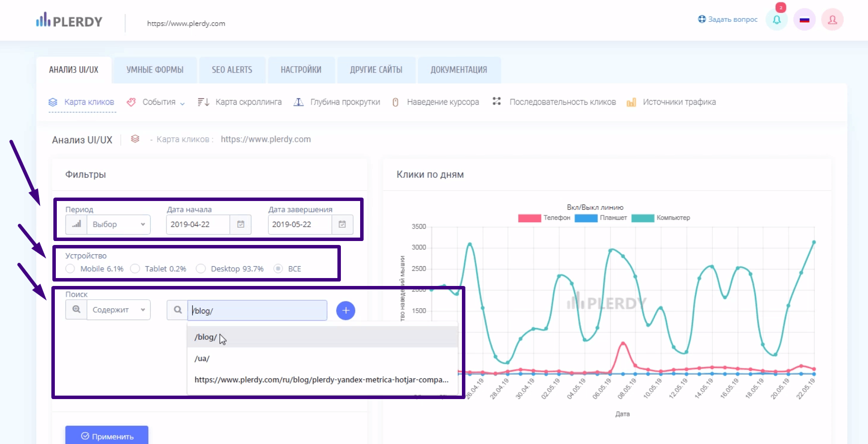Select the Mobile 6.1% radio button

(x=70, y=269)
